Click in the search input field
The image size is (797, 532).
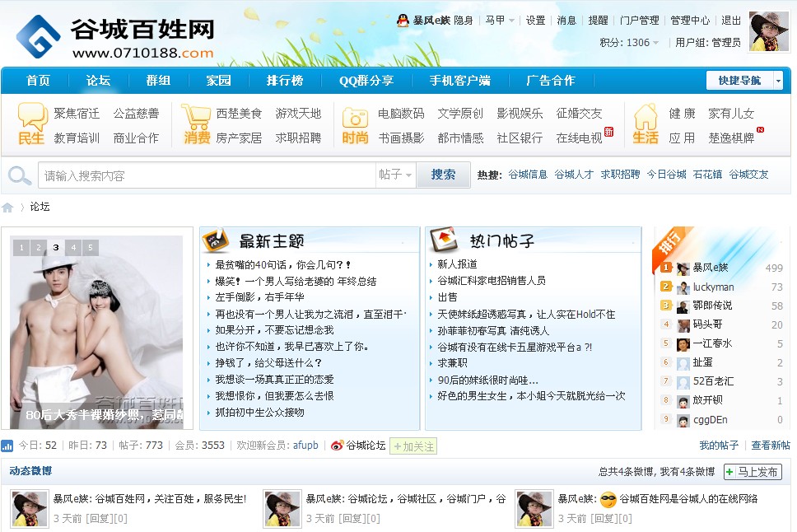207,175
